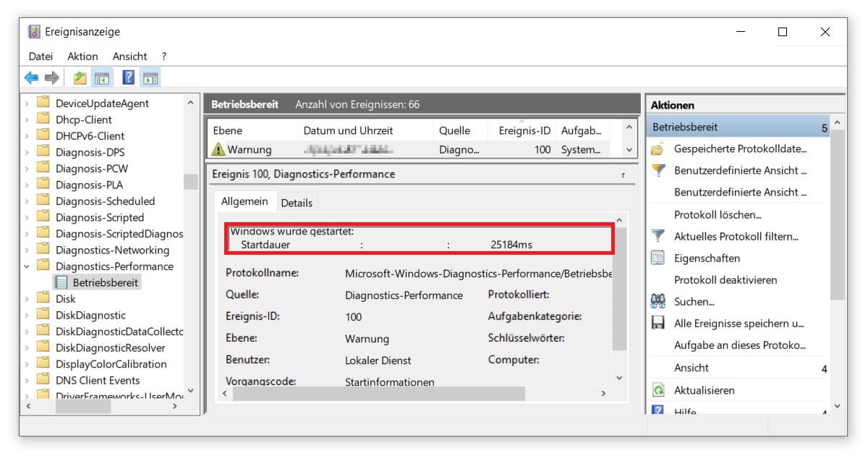Click the 25184ms Startdauer value
The image size is (868, 456).
pyautogui.click(x=511, y=244)
